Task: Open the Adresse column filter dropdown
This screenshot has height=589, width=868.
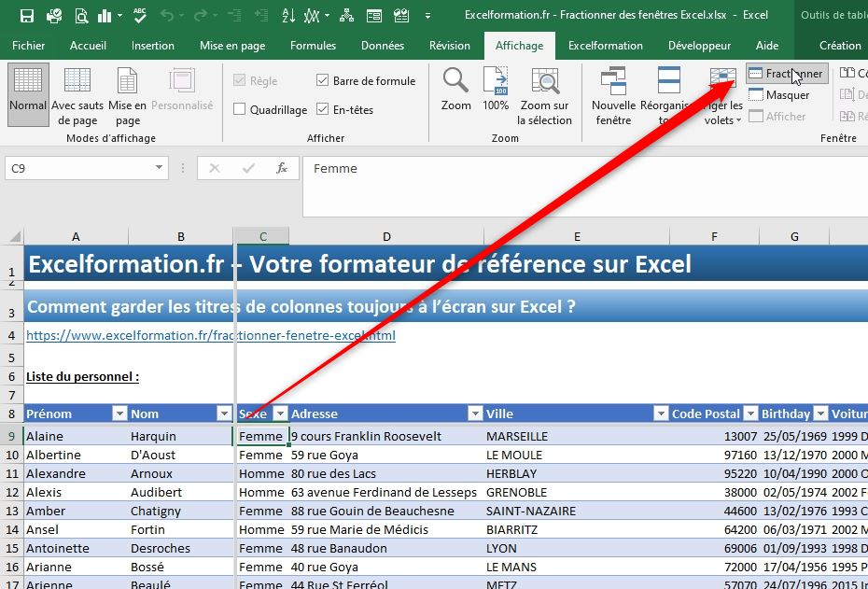Action: [x=475, y=414]
